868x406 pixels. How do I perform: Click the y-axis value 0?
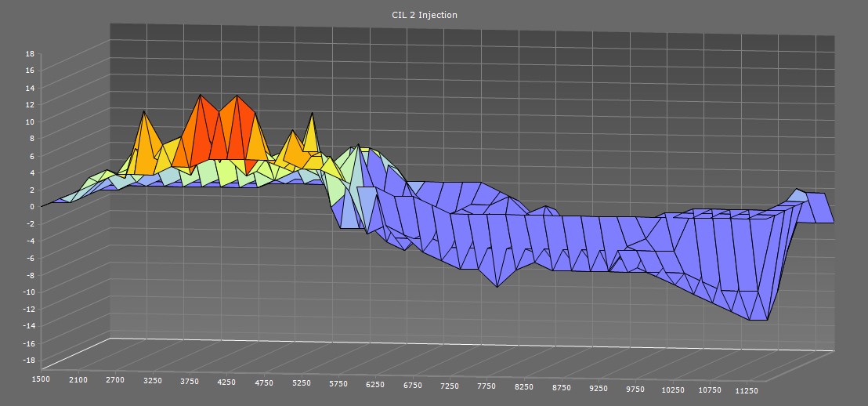(x=31, y=207)
